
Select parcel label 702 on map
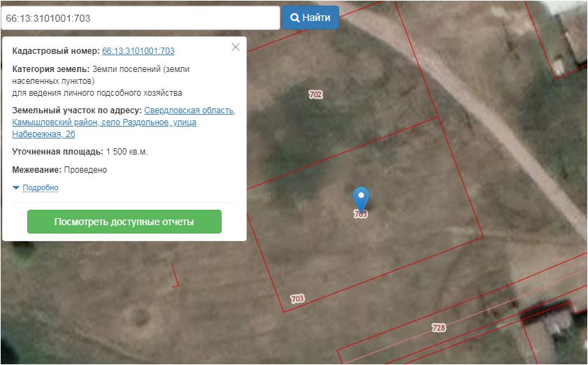pos(315,94)
